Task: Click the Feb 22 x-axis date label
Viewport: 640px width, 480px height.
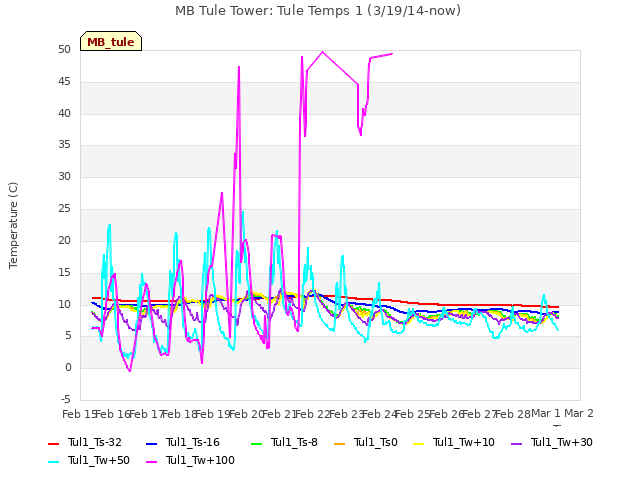Action: (312, 414)
